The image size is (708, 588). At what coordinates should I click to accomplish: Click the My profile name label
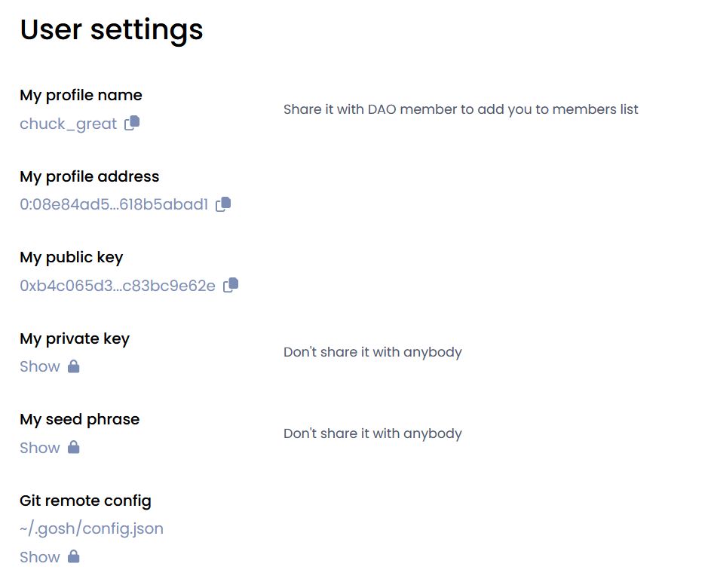81,95
